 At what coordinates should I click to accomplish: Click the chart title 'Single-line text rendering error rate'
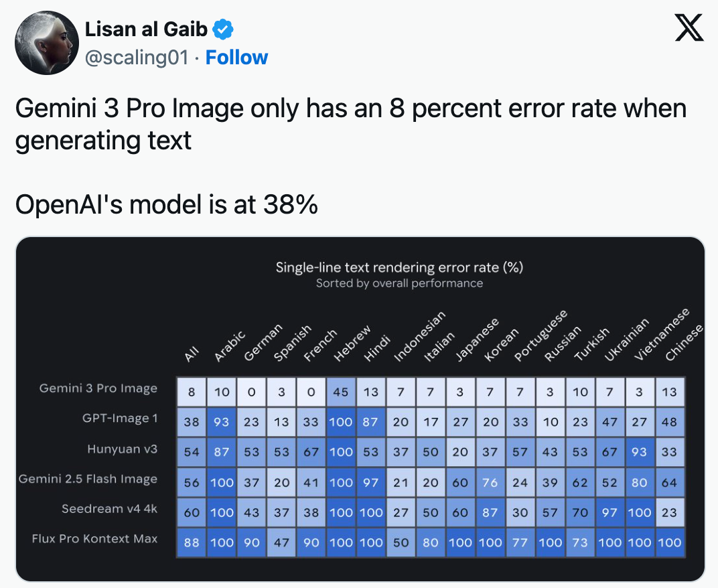pos(399,267)
